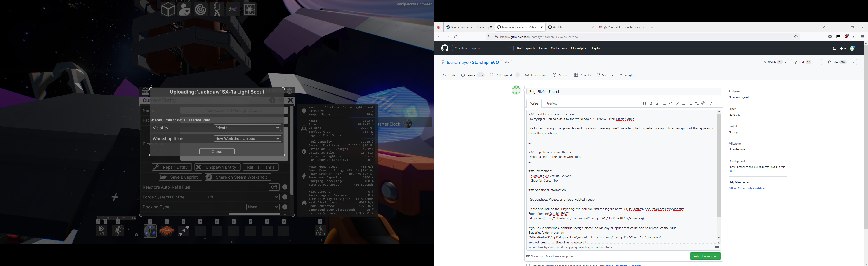Open the build block menu cube icon
Screen dimensions: 868x266
tap(168, 9)
